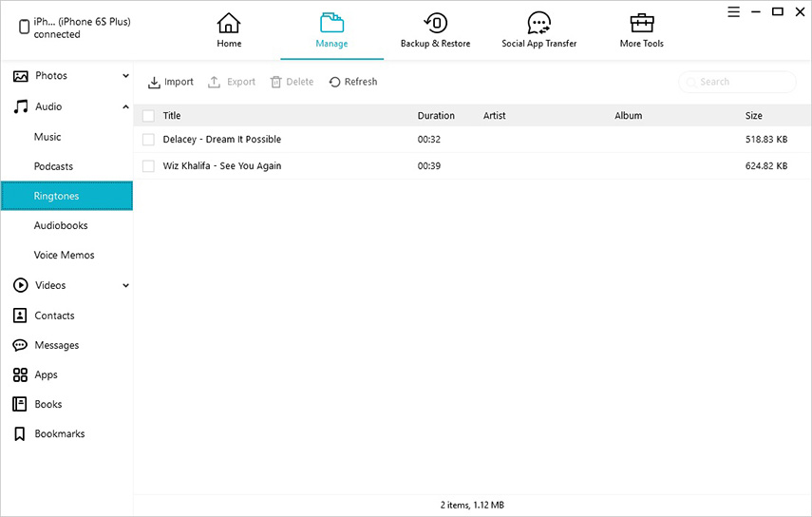Viewport: 812px width, 517px height.
Task: Click the Bookmarks ribbon icon
Action: click(x=20, y=434)
